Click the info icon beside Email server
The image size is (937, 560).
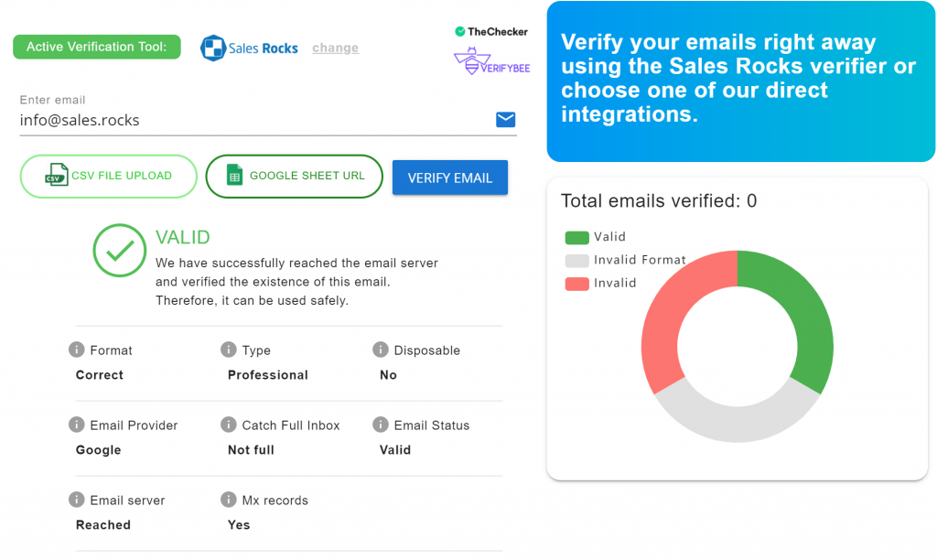tap(77, 501)
